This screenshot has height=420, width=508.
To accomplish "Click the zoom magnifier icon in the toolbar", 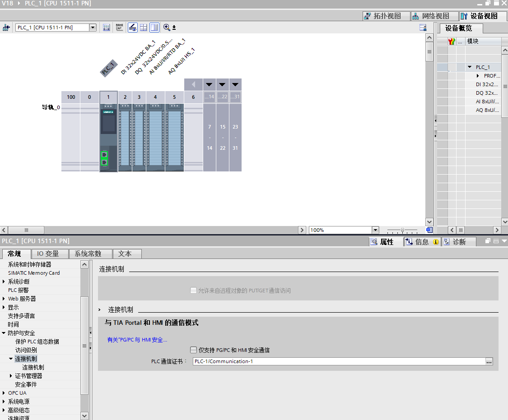I will [x=167, y=28].
